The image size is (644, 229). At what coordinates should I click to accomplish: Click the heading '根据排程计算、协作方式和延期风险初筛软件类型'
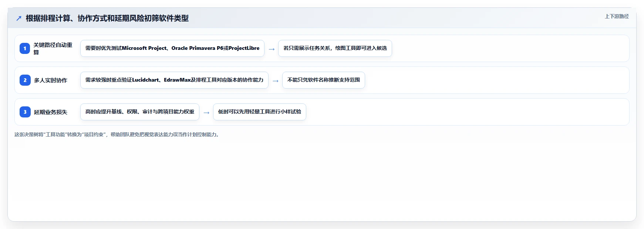[x=107, y=18]
